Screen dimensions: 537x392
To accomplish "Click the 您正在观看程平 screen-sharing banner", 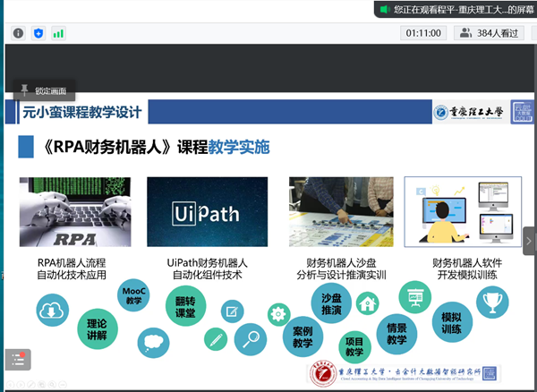I will tap(456, 9).
